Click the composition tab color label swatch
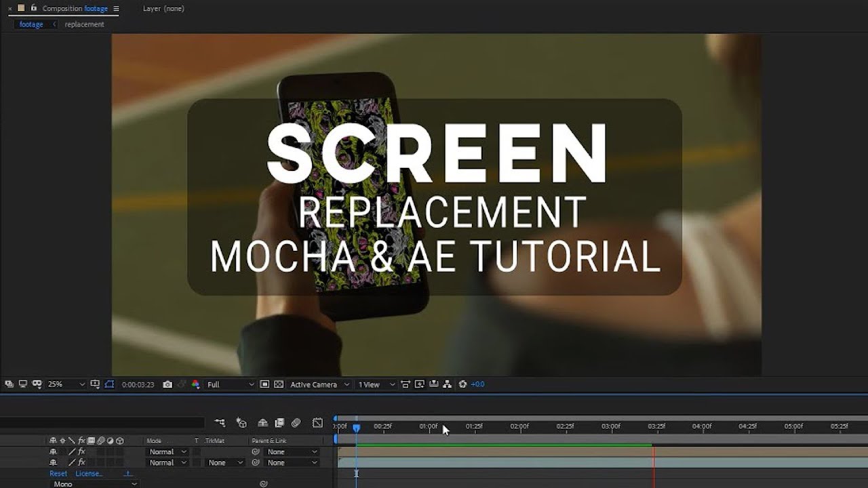Viewport: 868px width, 488px height. tap(22, 8)
